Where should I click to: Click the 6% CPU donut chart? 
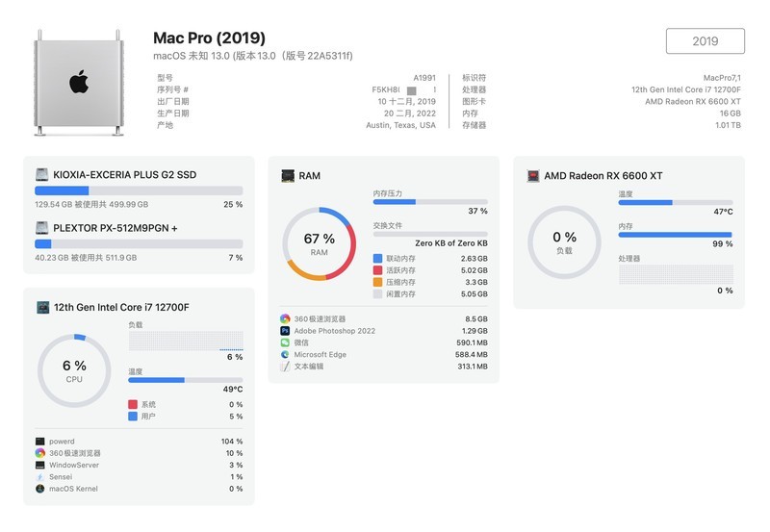[74, 371]
